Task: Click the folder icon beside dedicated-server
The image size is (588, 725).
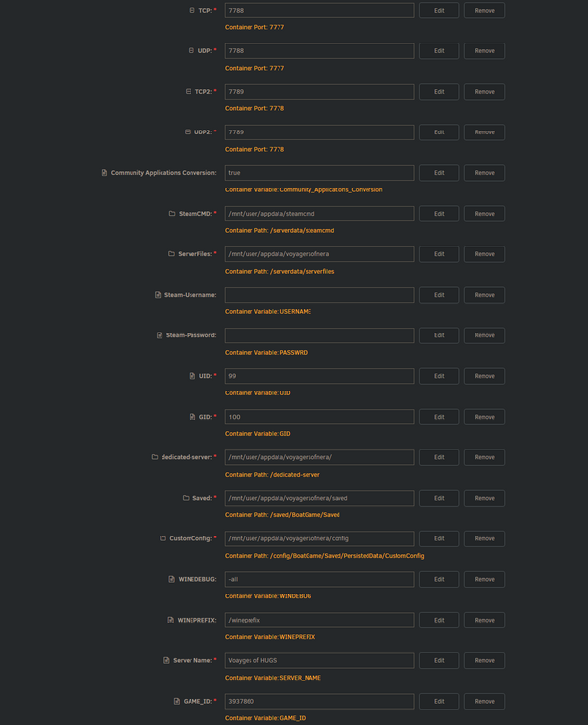Action: [x=155, y=457]
